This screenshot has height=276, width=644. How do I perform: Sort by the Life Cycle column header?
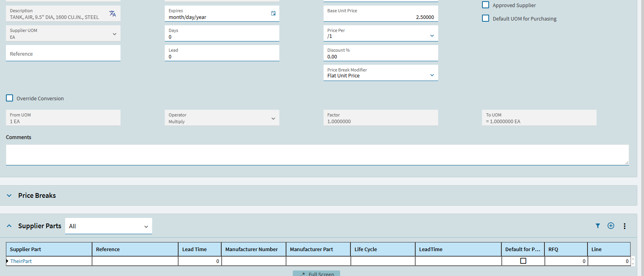point(383,249)
